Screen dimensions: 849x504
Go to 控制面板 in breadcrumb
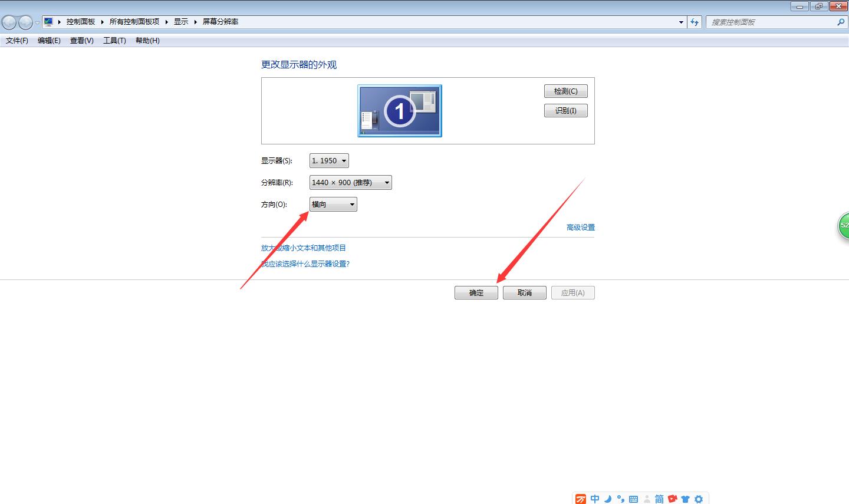[81, 22]
